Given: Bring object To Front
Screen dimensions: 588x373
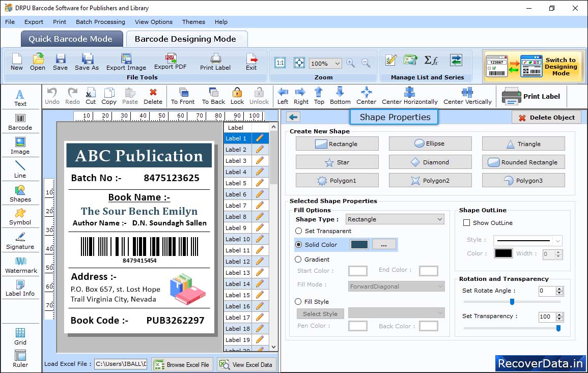Looking at the screenshot, I should (183, 96).
